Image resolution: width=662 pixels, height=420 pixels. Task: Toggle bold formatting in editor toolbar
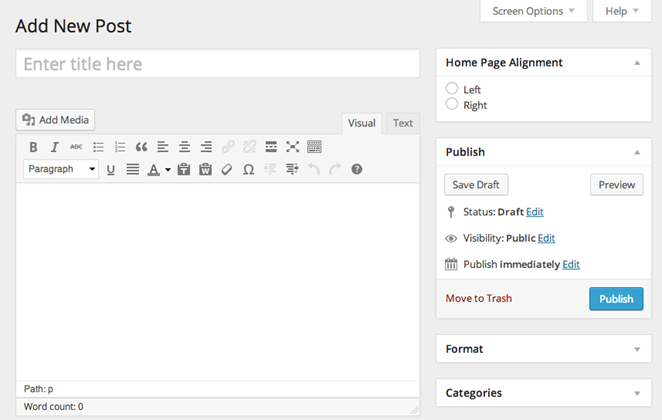[33, 147]
